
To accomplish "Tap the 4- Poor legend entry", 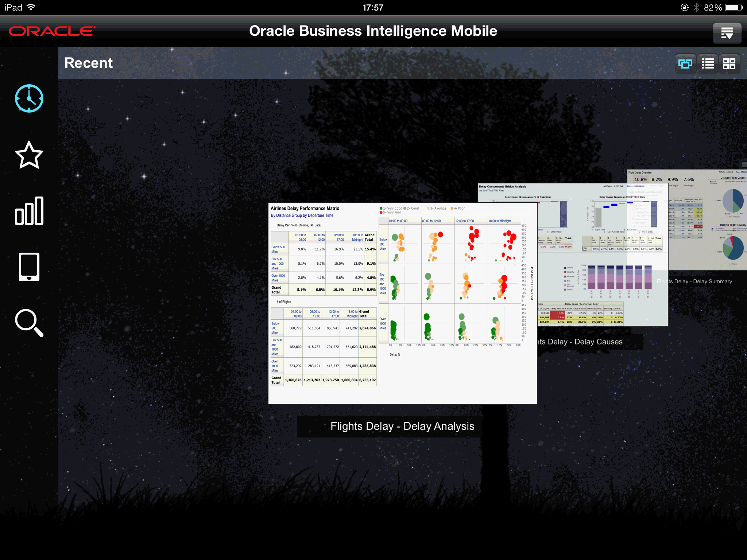I will (x=458, y=209).
